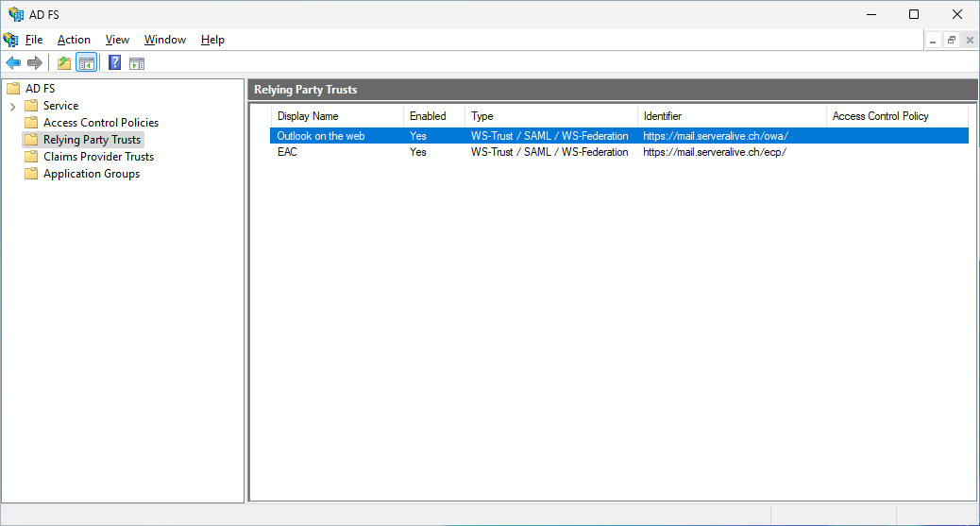Select the EAC relying party trust
The image size is (980, 526).
pos(618,152)
